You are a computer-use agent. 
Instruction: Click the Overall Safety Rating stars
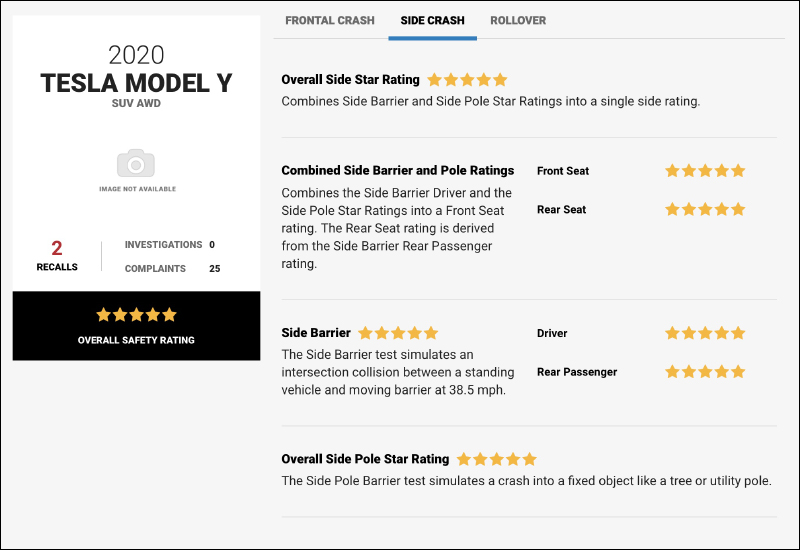click(136, 315)
